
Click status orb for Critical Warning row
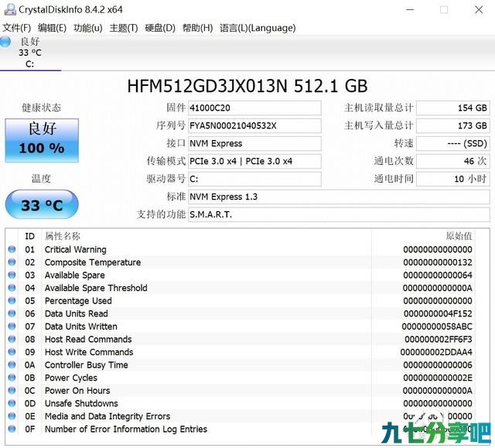12,249
